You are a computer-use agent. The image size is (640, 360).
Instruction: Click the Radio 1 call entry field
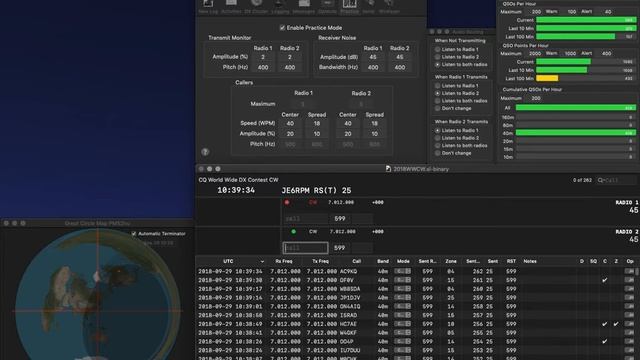(x=305, y=219)
